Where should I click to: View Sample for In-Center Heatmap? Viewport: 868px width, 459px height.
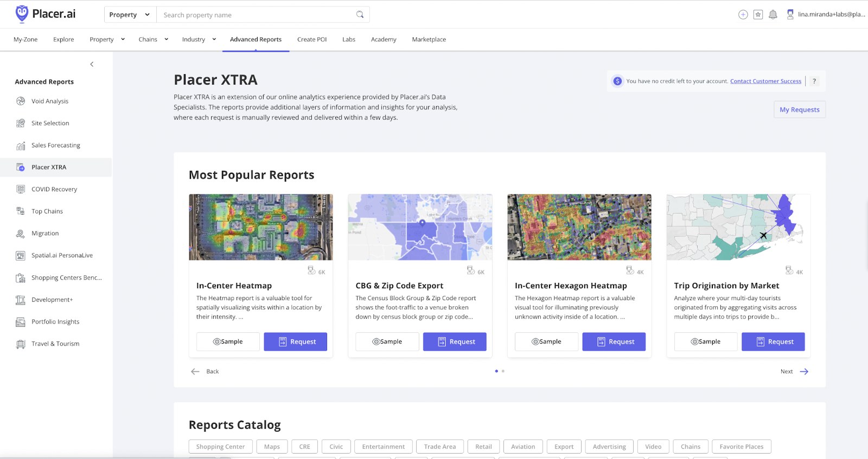tap(228, 342)
